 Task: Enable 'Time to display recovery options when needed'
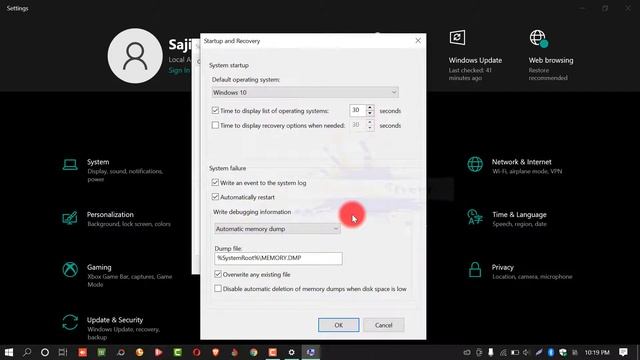coord(216,125)
